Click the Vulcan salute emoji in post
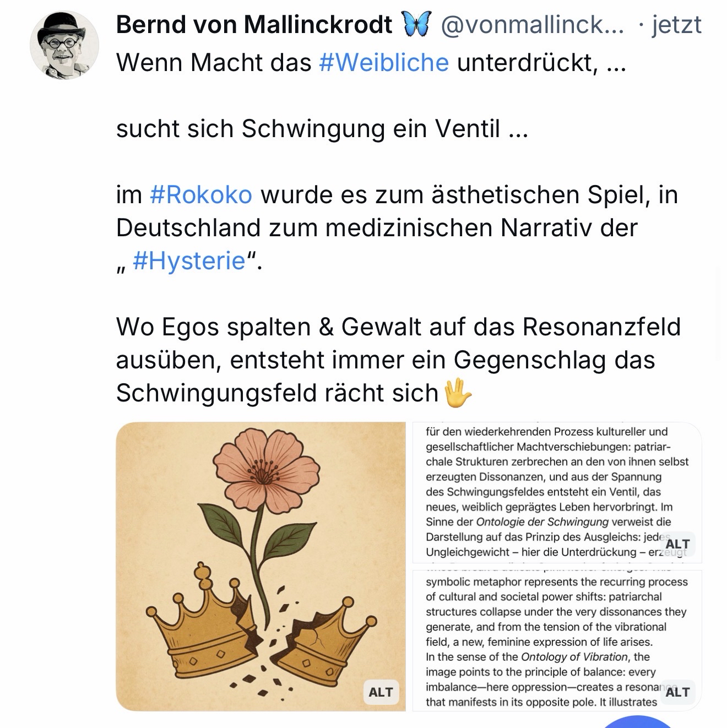This screenshot has width=727, height=728. click(458, 393)
